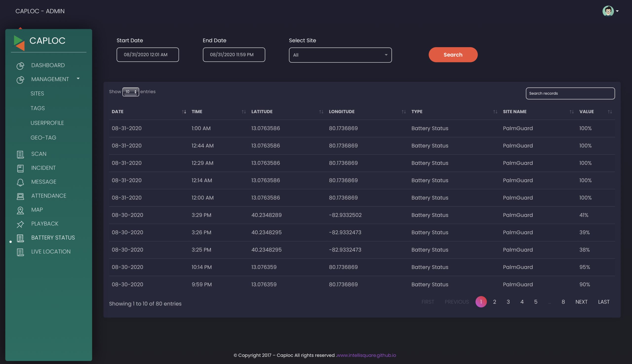The width and height of the screenshot is (632, 364).
Task: Click the Scan list icon
Action: (x=20, y=154)
